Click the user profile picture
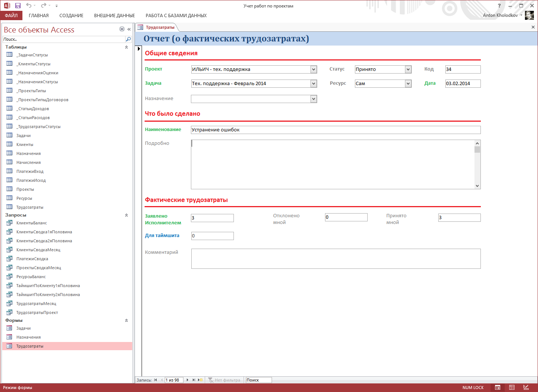Image resolution: width=538 pixels, height=392 pixels. [x=529, y=15]
